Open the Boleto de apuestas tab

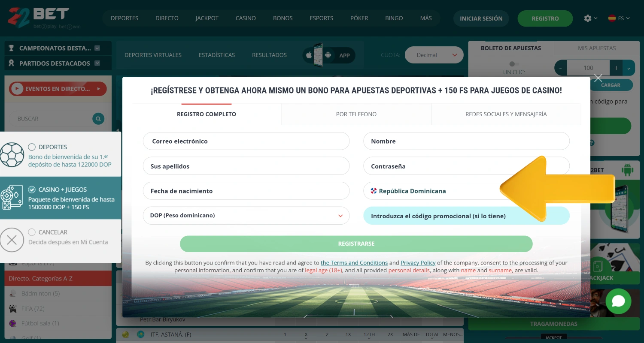[511, 48]
